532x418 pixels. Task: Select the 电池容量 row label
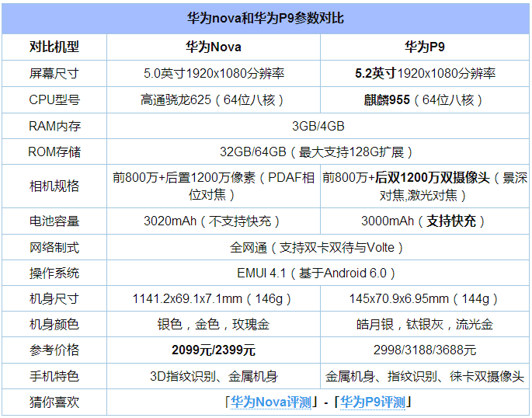tap(54, 221)
